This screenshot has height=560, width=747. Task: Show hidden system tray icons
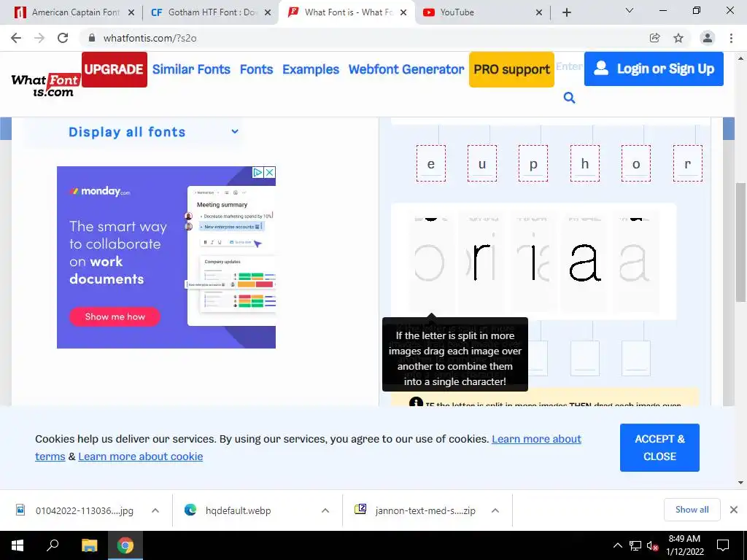coord(617,545)
